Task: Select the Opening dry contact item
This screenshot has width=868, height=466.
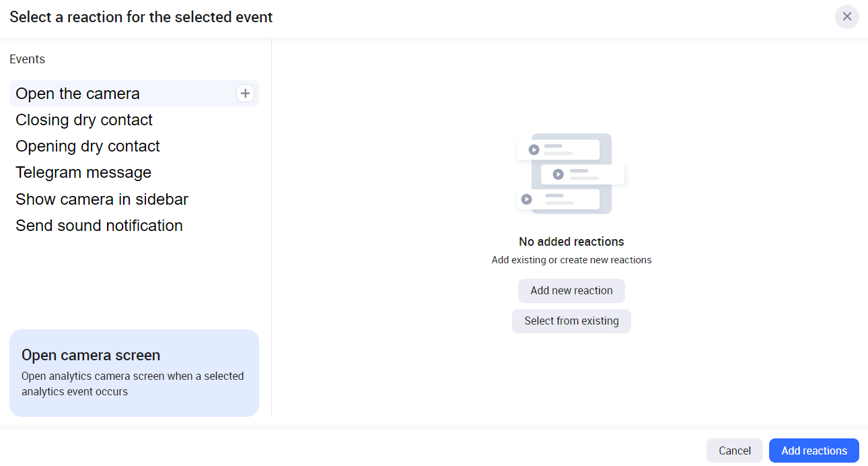Action: tap(87, 146)
